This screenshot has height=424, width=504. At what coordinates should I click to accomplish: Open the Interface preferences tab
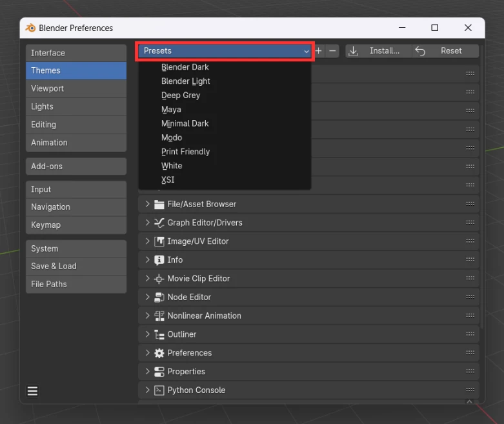point(76,53)
